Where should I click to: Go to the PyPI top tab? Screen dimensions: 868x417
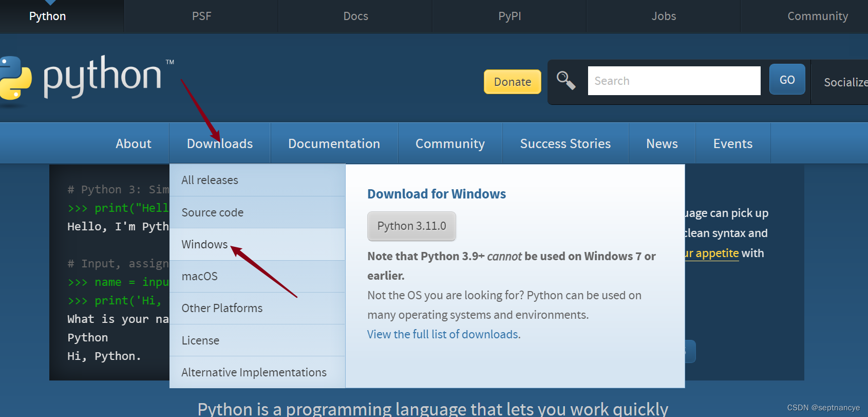[510, 16]
